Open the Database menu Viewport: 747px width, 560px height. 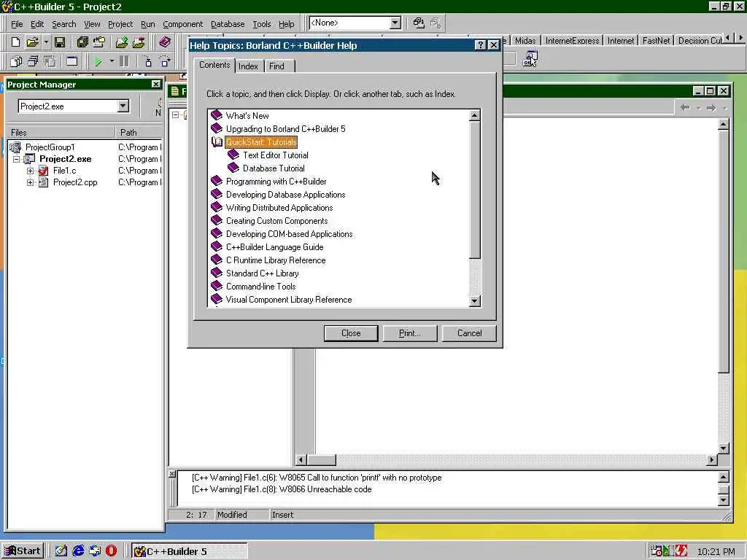[x=228, y=24]
